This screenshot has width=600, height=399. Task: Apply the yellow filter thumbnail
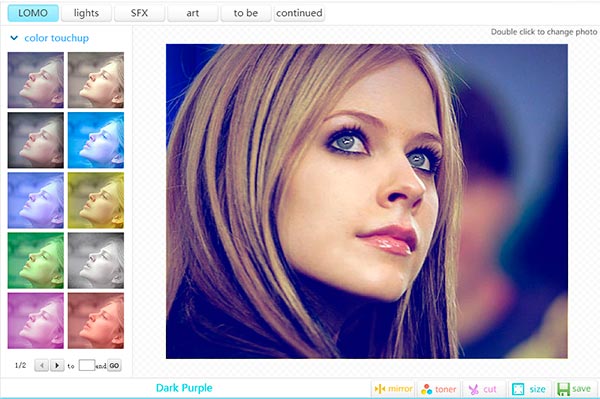click(96, 200)
